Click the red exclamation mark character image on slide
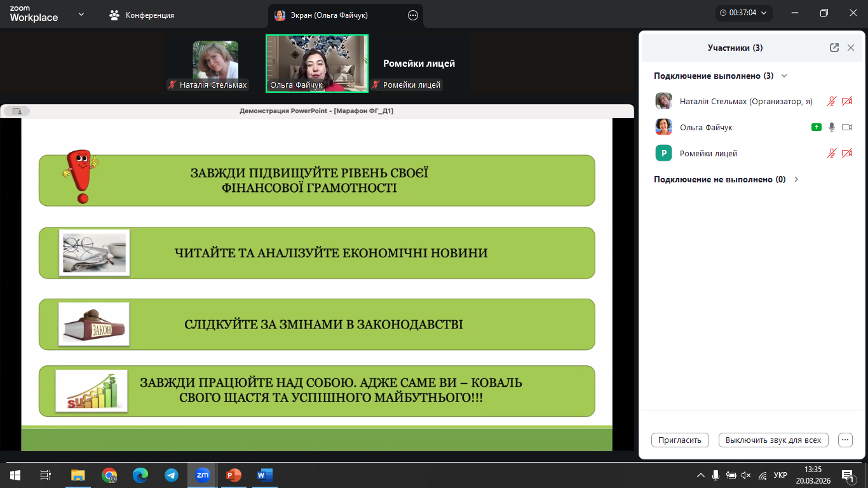Image resolution: width=868 pixels, height=488 pixels. click(81, 176)
